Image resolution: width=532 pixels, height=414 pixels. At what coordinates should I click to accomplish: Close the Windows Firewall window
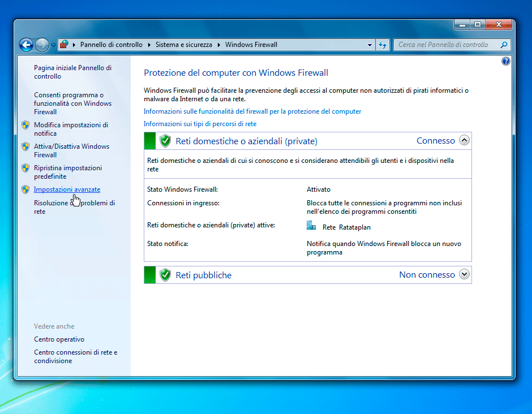coord(499,25)
